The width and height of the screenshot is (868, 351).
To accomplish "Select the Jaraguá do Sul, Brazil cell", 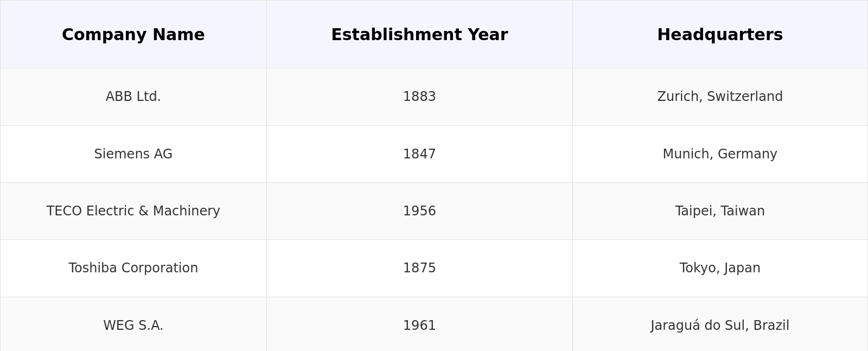I will tap(720, 326).
